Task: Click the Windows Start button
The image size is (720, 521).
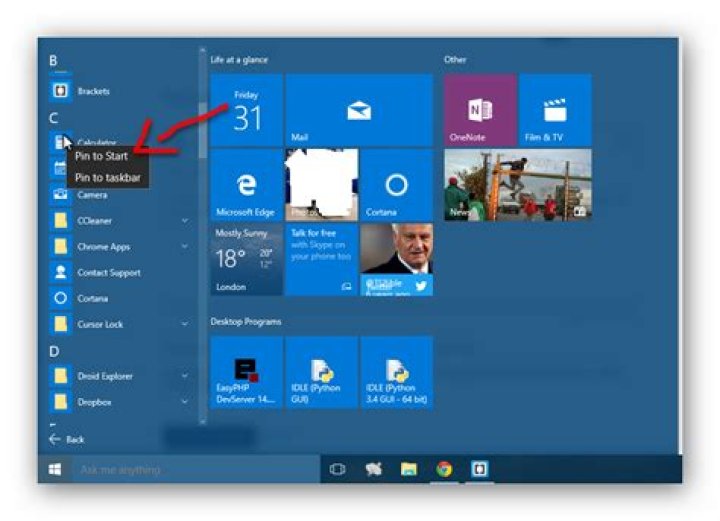Action: [x=55, y=469]
